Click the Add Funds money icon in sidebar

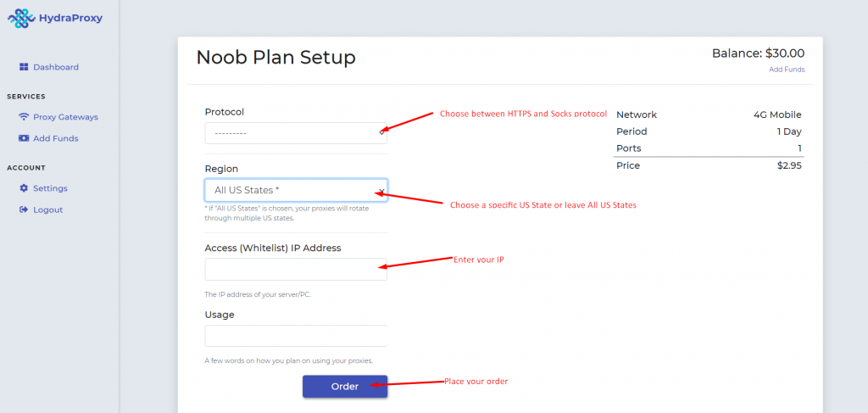pyautogui.click(x=24, y=138)
